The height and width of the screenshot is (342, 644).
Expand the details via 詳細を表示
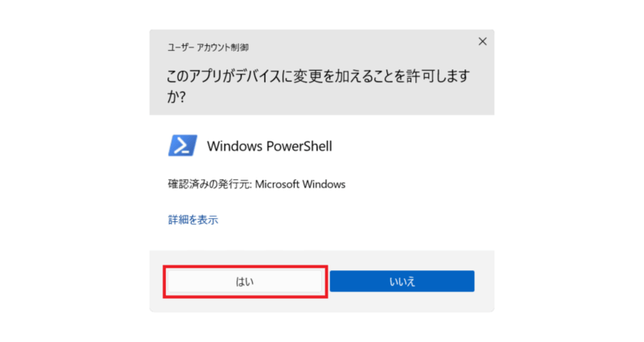coord(193,220)
